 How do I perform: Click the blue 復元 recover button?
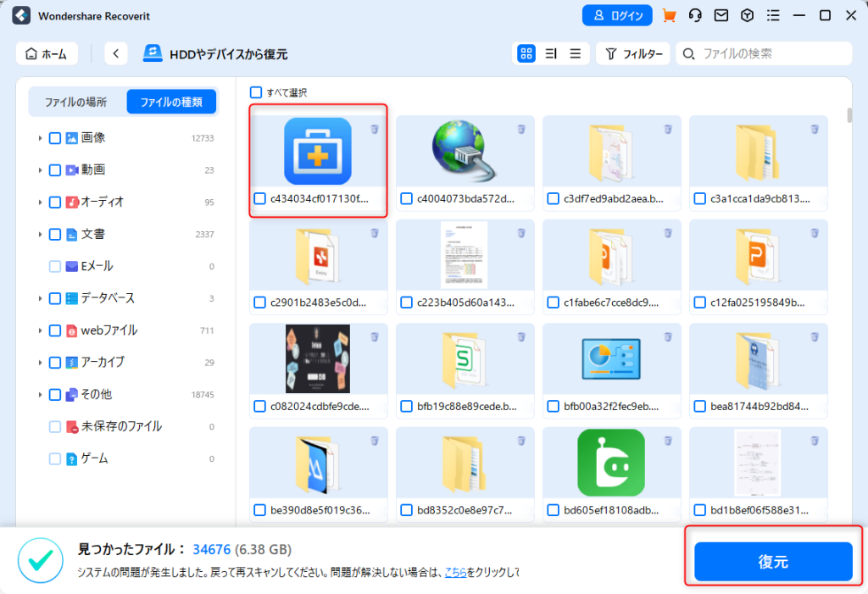pyautogui.click(x=772, y=561)
